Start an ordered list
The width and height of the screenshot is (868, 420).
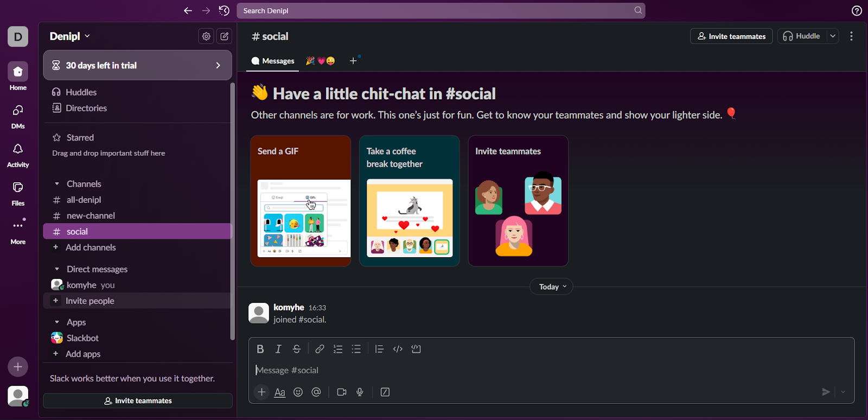(x=338, y=349)
